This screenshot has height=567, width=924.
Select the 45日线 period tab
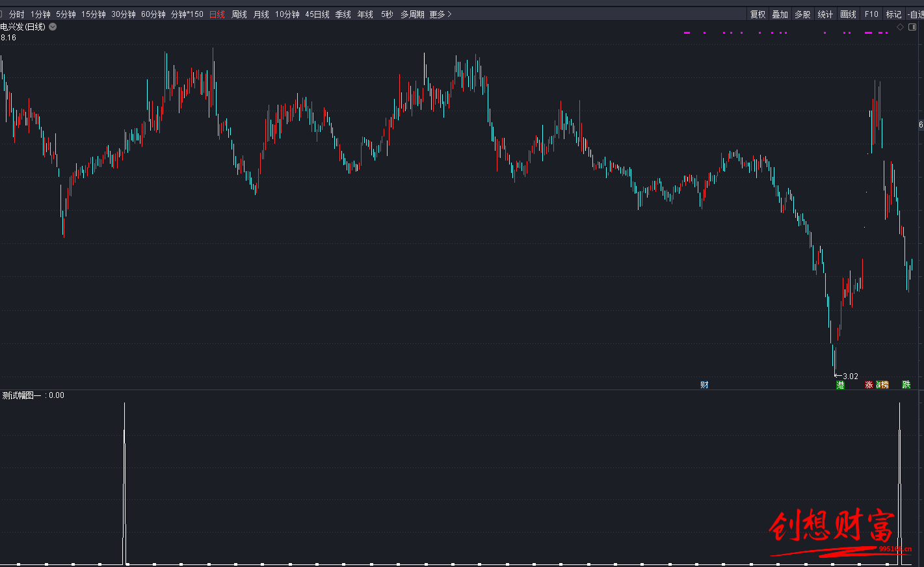pyautogui.click(x=317, y=14)
